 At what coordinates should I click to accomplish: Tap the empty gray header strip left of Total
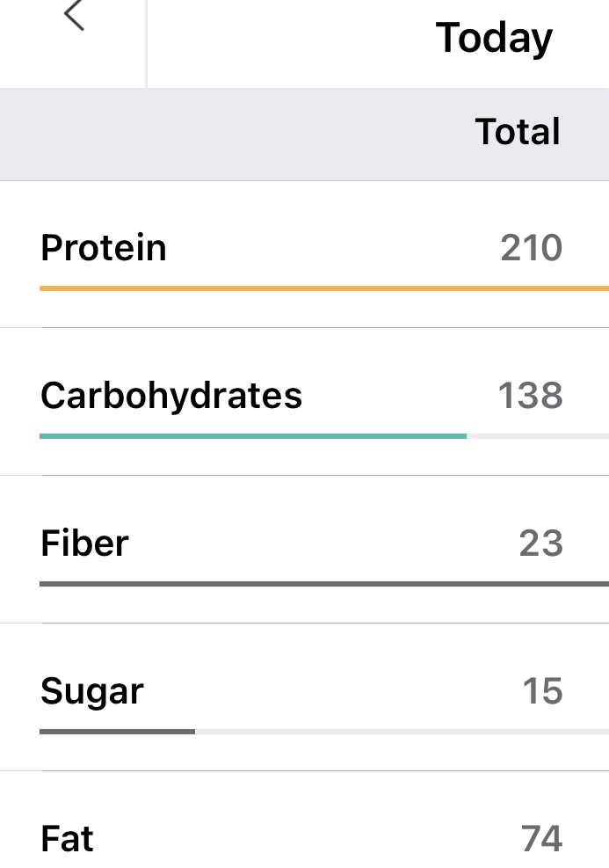(x=228, y=134)
